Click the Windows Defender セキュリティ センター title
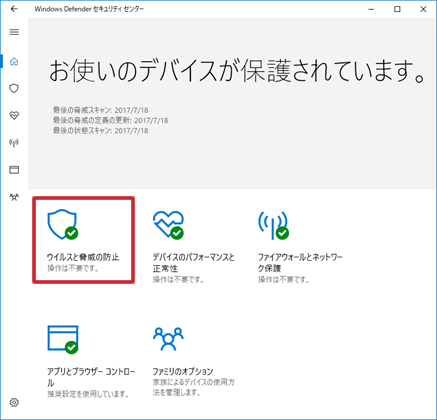Image resolution: width=437 pixels, height=420 pixels. (89, 9)
